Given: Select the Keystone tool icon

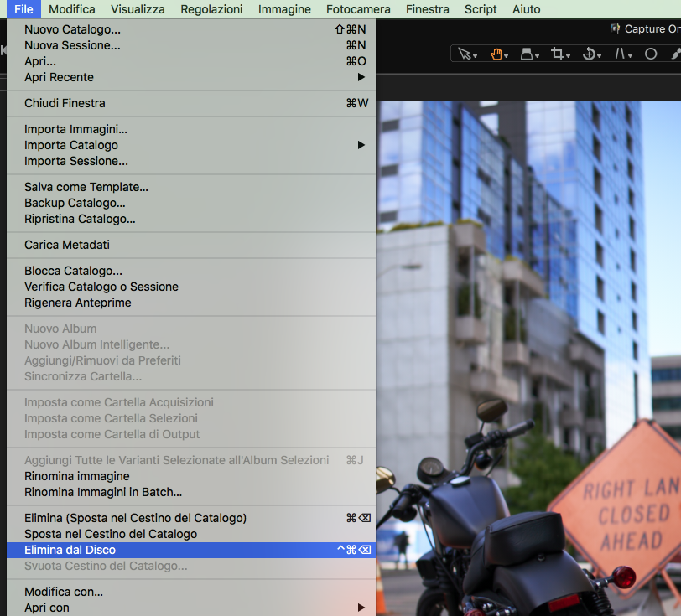Looking at the screenshot, I should pyautogui.click(x=620, y=54).
